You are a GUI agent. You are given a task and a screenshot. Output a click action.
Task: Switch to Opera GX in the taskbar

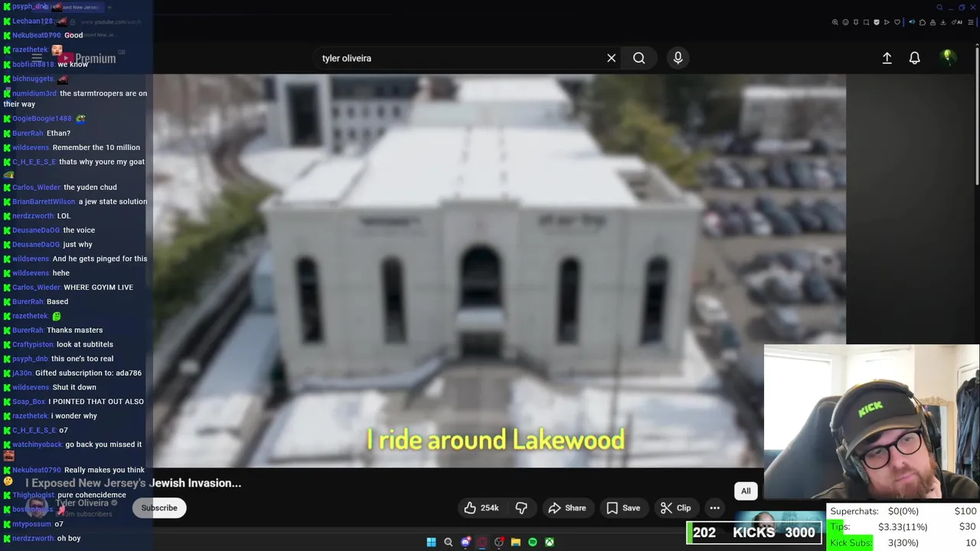482,542
